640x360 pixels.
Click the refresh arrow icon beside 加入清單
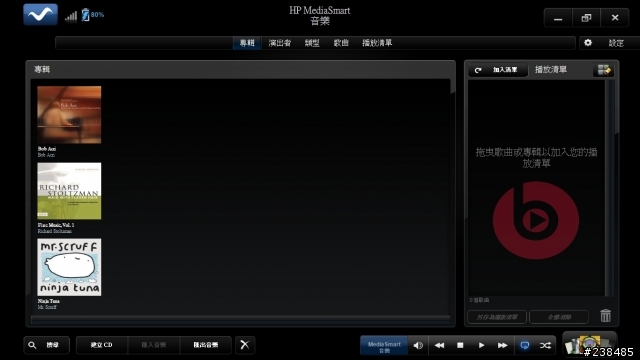coord(478,70)
